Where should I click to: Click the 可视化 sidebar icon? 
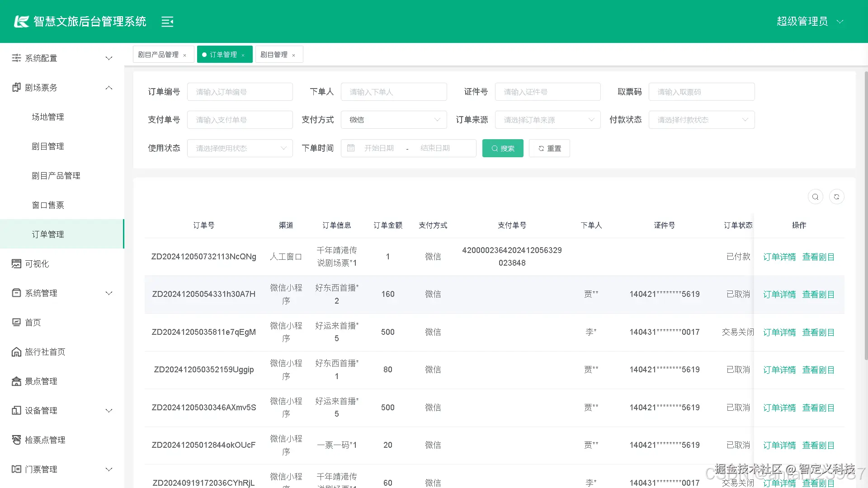pos(16,264)
